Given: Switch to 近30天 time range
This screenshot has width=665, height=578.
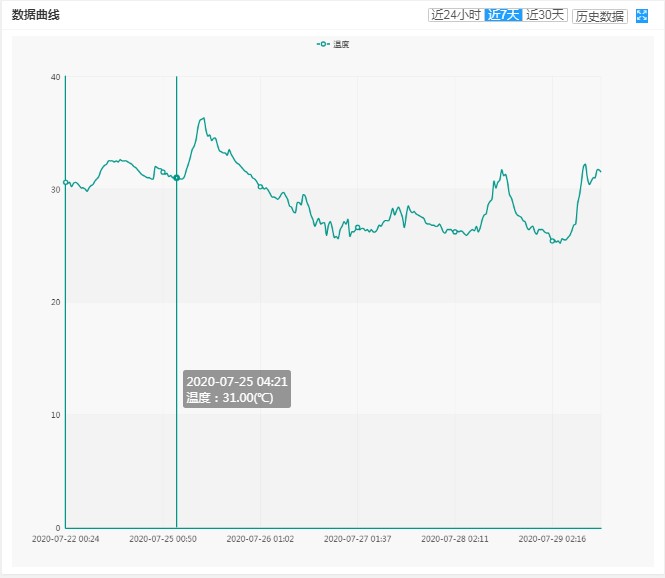Looking at the screenshot, I should click(546, 15).
